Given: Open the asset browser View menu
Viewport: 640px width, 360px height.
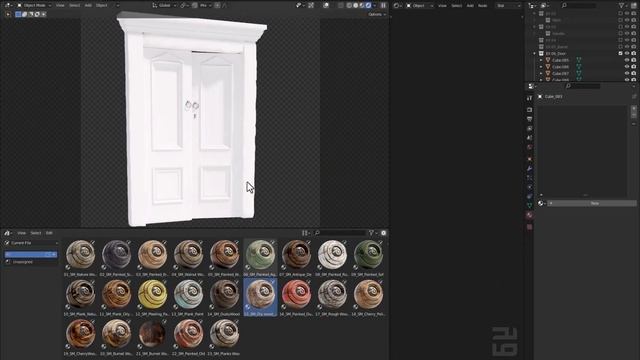Looking at the screenshot, I should pos(21,233).
